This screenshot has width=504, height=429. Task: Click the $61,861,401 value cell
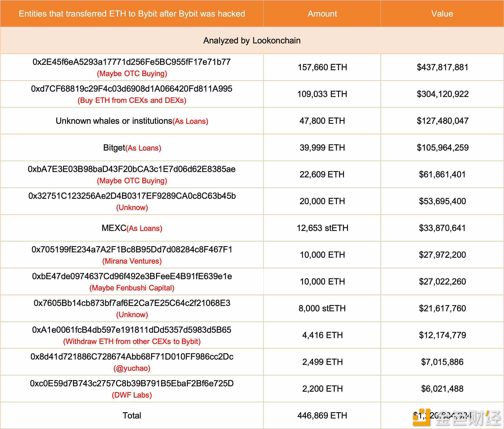(442, 174)
